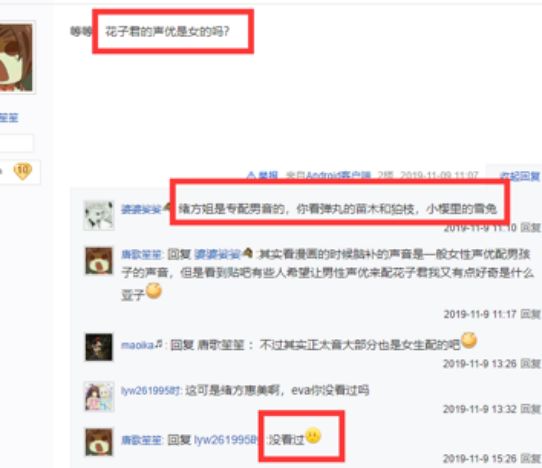The height and width of the screenshot is (468, 542).
Task: Open the original poster's large avatar
Action: click(x=17, y=57)
